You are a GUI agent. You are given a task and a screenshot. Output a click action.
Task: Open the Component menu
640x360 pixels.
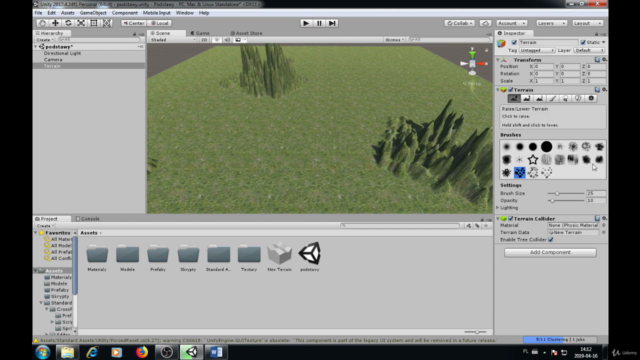pyautogui.click(x=124, y=13)
